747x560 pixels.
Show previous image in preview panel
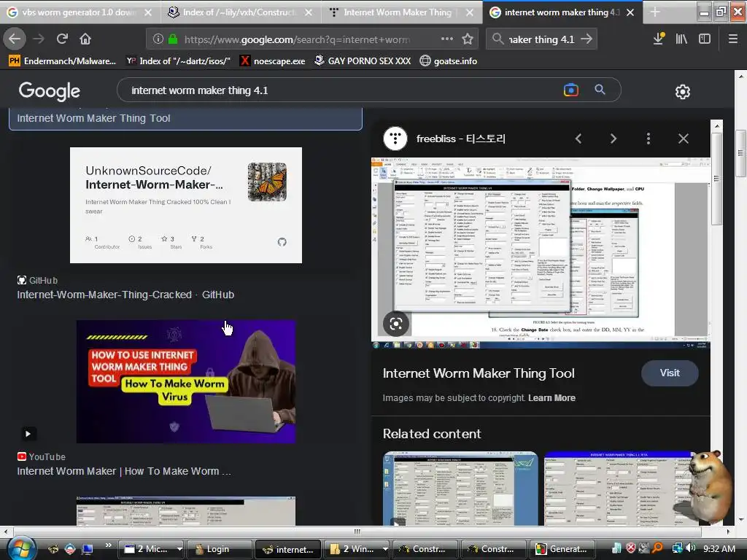pos(578,139)
